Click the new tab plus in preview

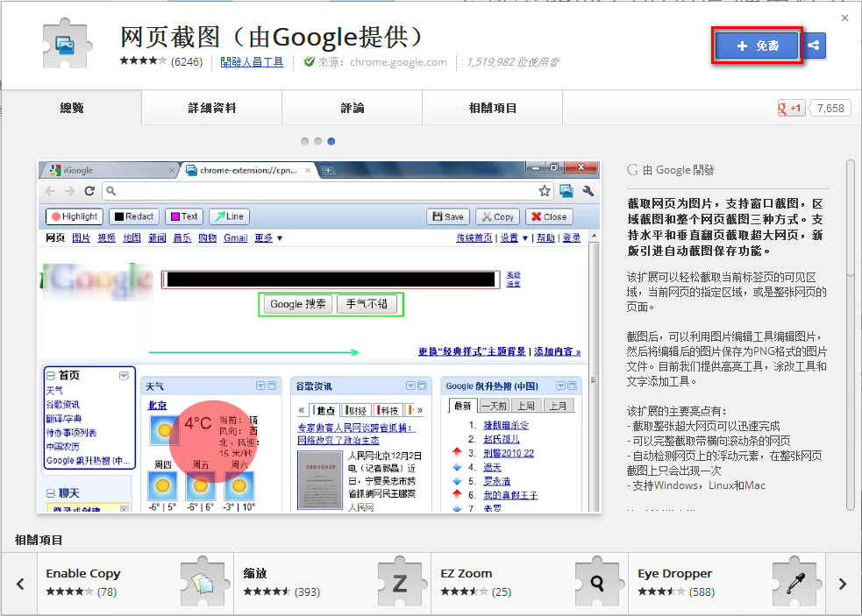(x=328, y=170)
